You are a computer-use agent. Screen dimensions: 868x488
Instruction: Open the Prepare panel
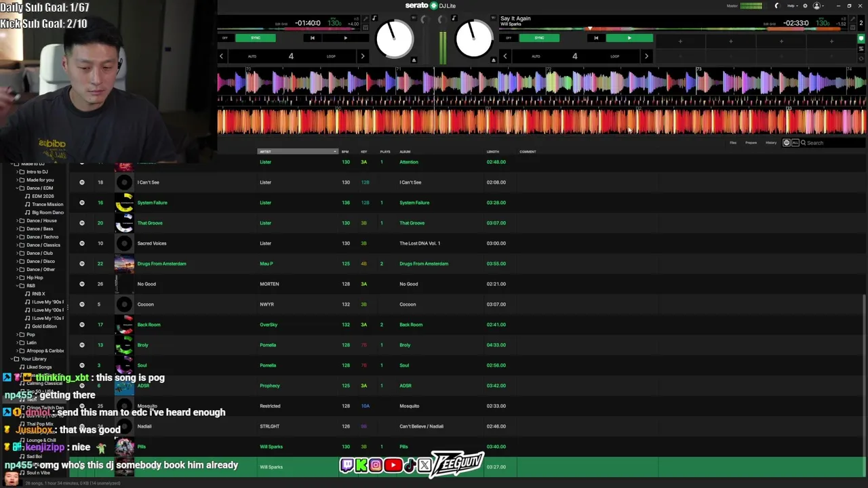[x=751, y=143]
